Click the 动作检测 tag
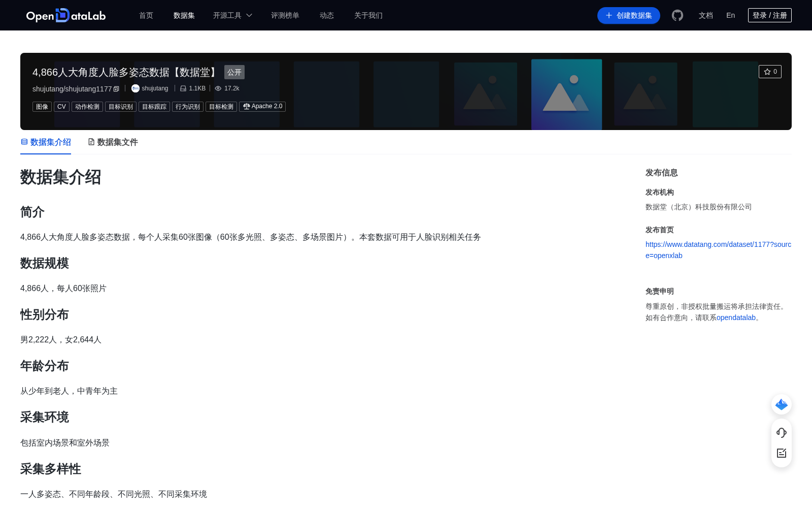The image size is (812, 508). tap(87, 107)
